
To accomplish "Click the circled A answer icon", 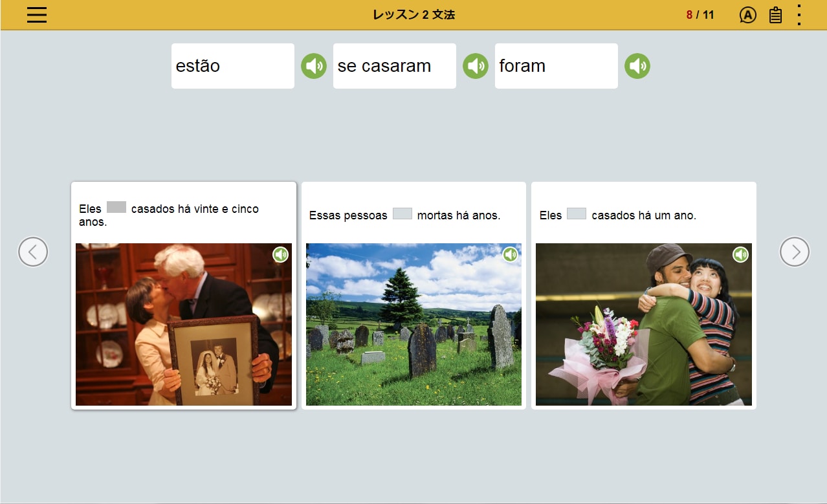I will click(x=747, y=15).
